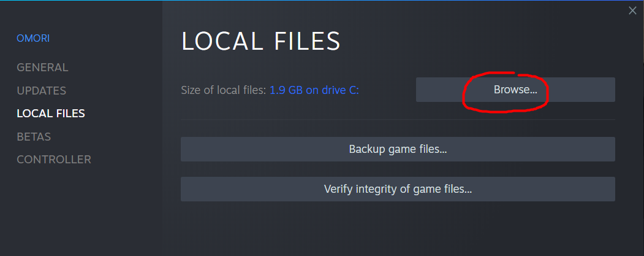
Task: Click the divider line under the size row
Action: (x=398, y=119)
